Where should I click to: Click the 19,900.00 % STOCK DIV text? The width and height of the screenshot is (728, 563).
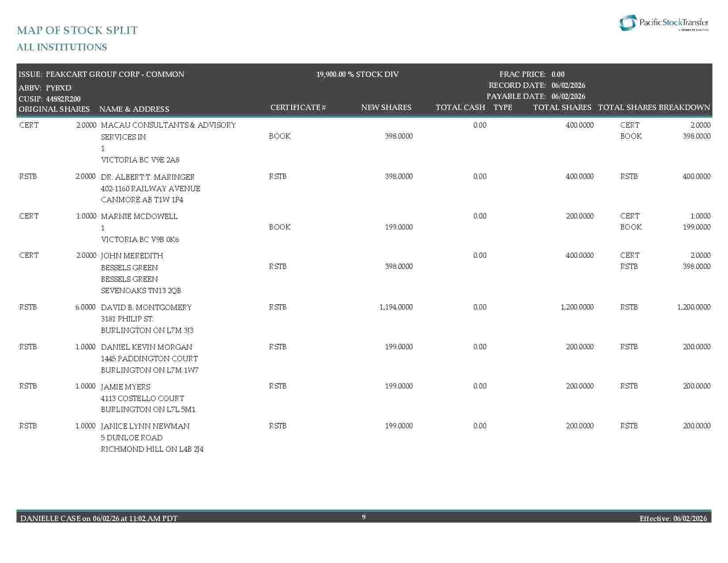point(357,74)
